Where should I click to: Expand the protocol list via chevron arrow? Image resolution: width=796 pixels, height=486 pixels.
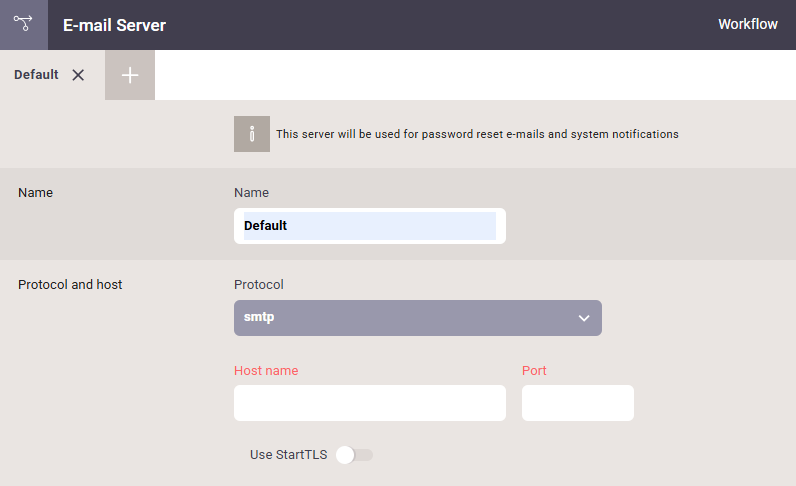click(x=584, y=318)
